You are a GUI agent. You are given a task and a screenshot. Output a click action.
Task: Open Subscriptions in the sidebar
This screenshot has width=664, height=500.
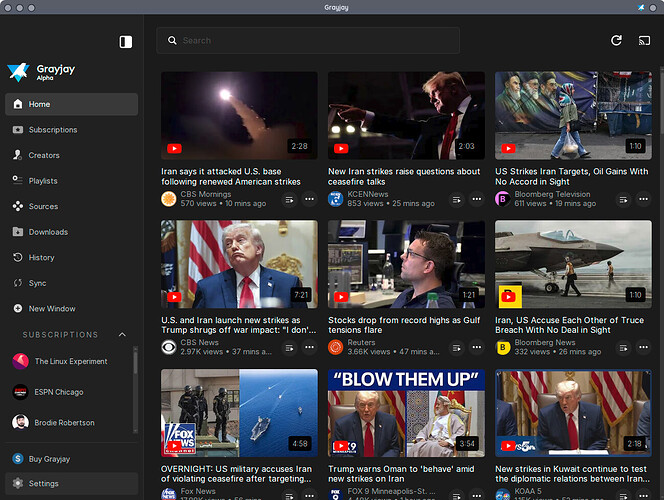[x=72, y=130]
